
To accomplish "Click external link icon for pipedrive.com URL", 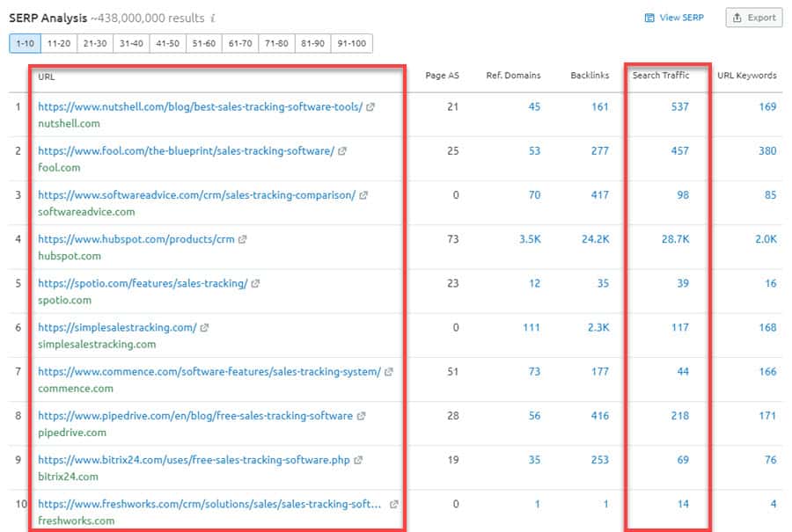I will [x=361, y=416].
